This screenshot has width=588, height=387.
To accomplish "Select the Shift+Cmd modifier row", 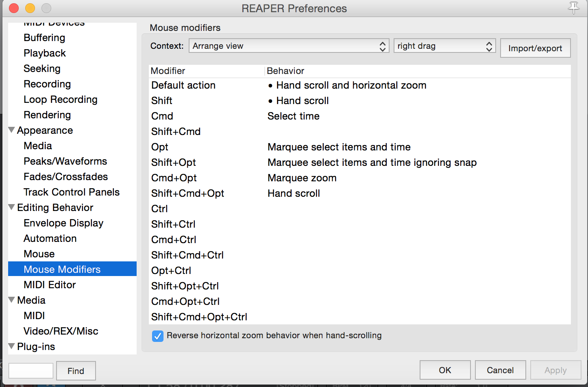I will click(x=176, y=131).
